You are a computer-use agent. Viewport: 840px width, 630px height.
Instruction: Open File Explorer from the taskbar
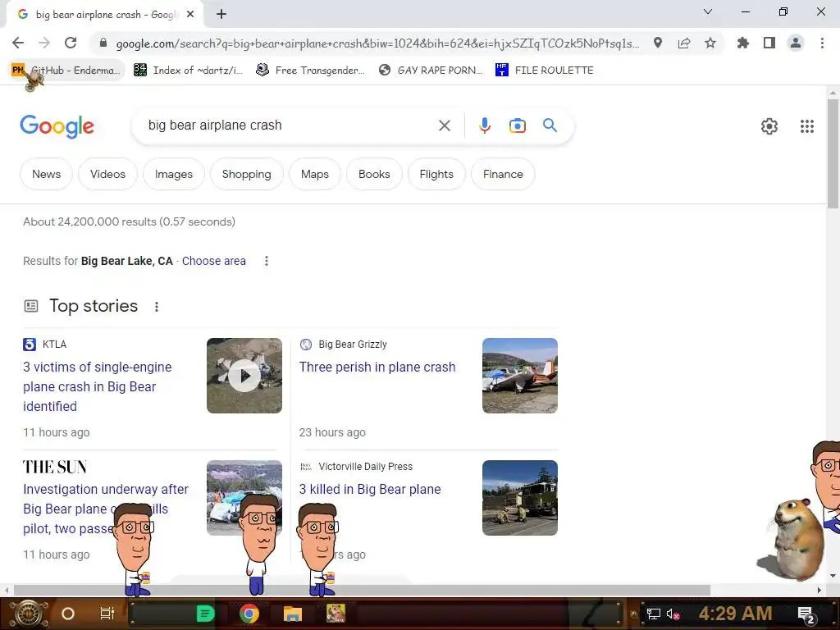click(x=293, y=614)
